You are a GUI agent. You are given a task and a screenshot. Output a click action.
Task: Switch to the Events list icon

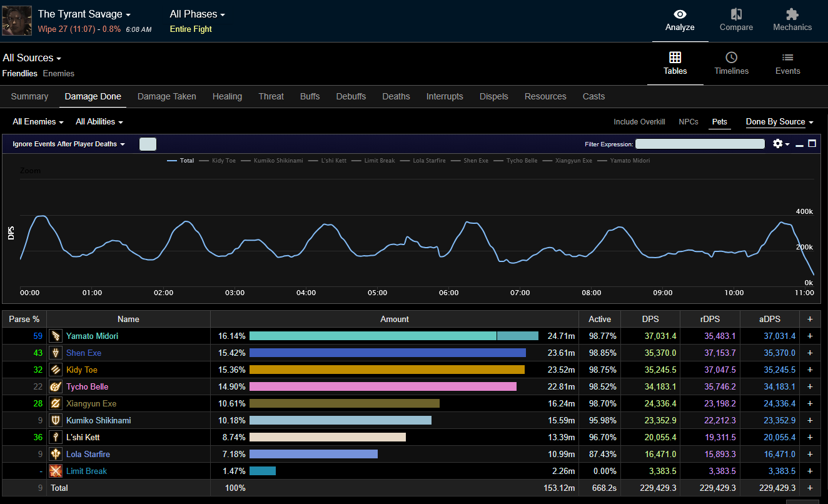point(787,58)
